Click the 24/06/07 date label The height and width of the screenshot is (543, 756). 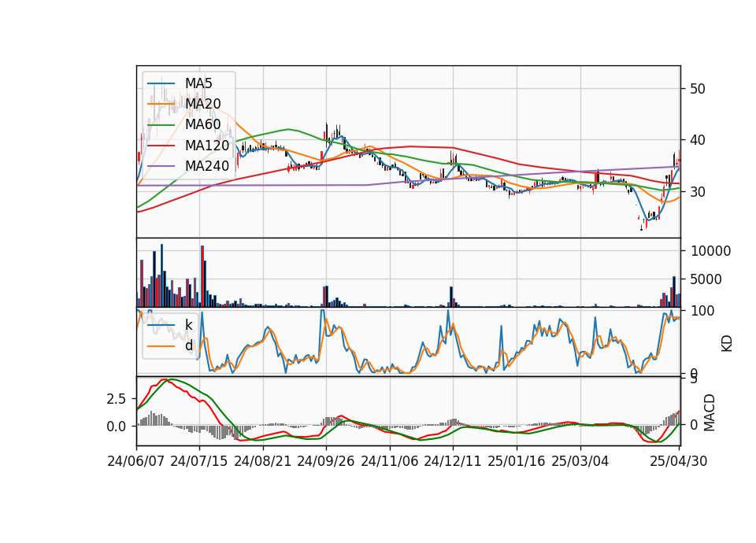(x=136, y=461)
